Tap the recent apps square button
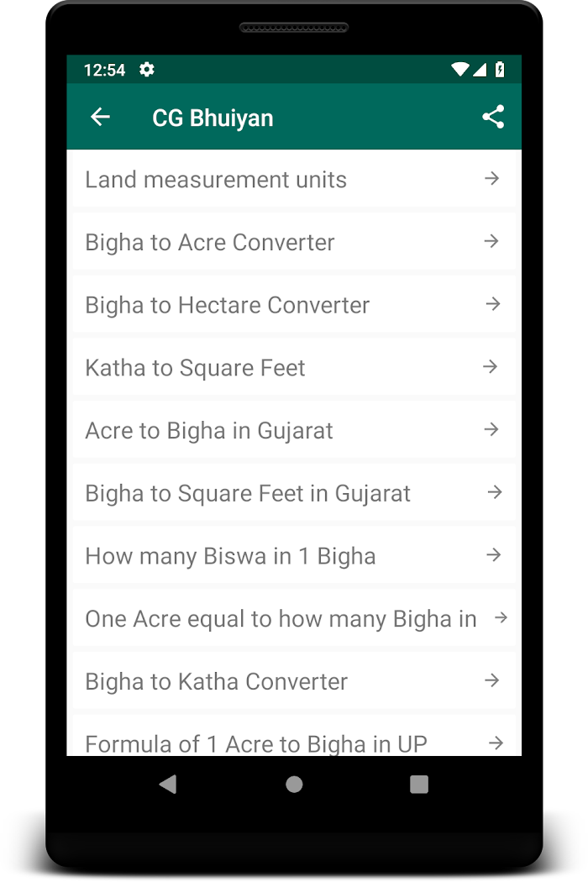588x882 pixels. (x=419, y=784)
